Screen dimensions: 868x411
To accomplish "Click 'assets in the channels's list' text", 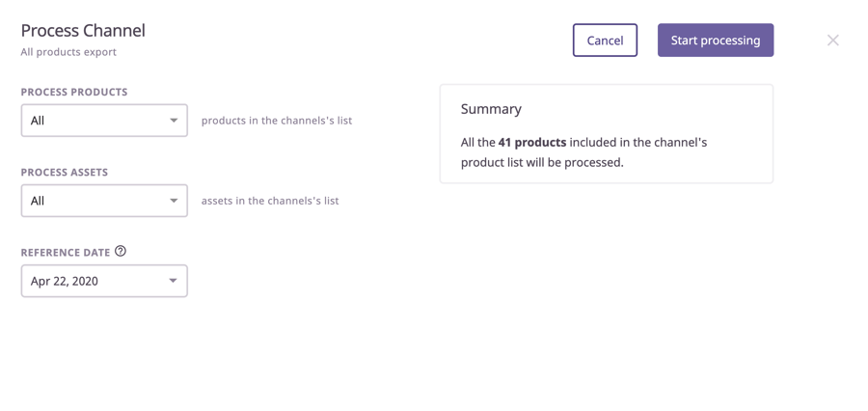I will 270,201.
